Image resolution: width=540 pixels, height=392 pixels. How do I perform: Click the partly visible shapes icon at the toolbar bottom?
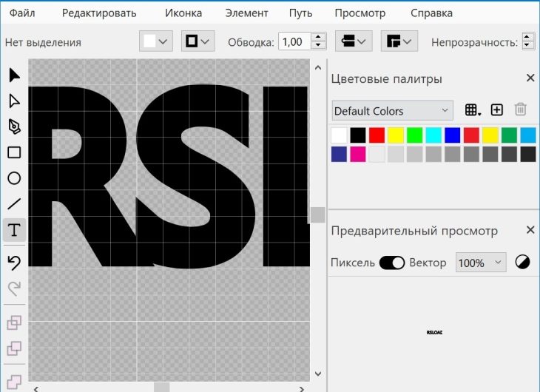coord(14,382)
